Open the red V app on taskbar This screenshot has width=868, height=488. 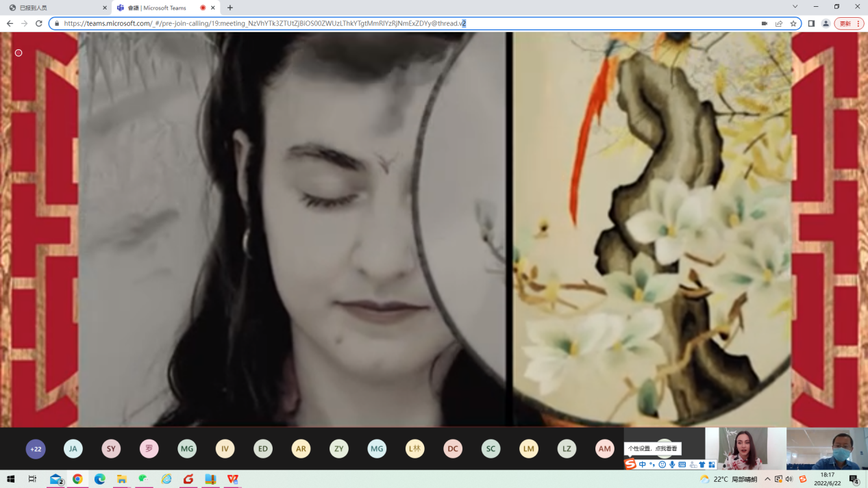pyautogui.click(x=233, y=479)
